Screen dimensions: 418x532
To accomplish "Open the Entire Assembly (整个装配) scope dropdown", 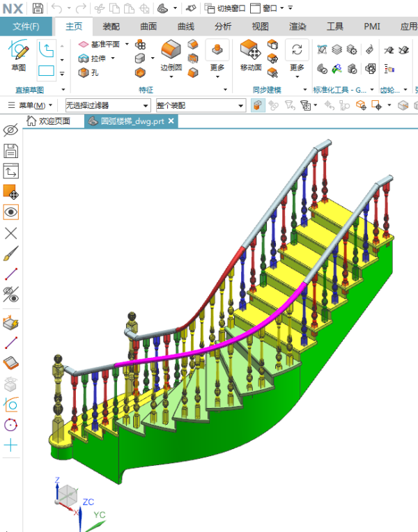I will (201, 105).
